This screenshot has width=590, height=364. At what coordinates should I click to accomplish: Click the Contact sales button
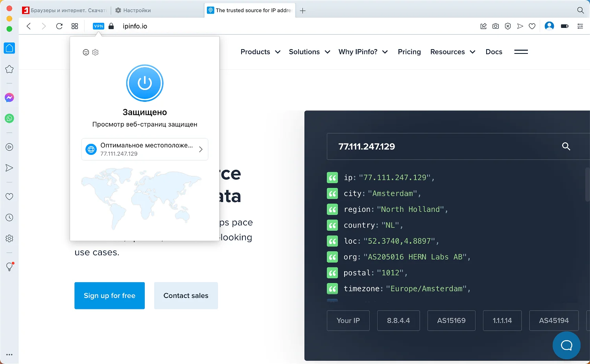coord(186,296)
